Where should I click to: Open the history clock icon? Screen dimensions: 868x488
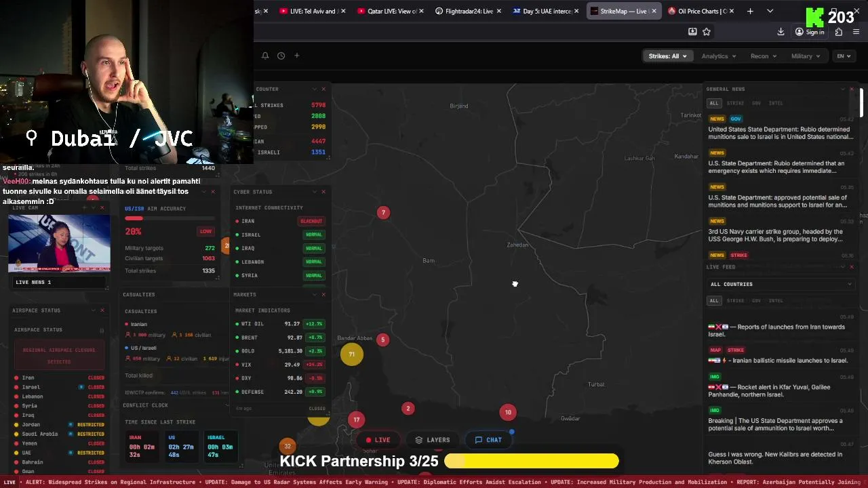(x=281, y=56)
